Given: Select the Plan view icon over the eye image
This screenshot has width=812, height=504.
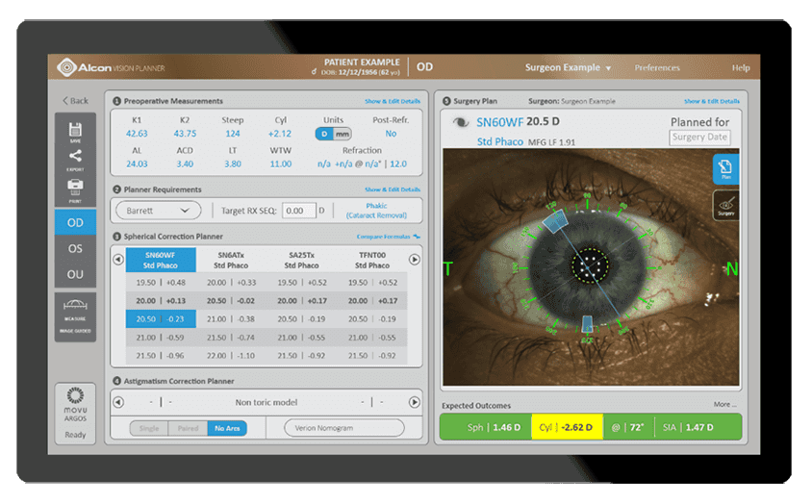Looking at the screenshot, I should (x=725, y=168).
